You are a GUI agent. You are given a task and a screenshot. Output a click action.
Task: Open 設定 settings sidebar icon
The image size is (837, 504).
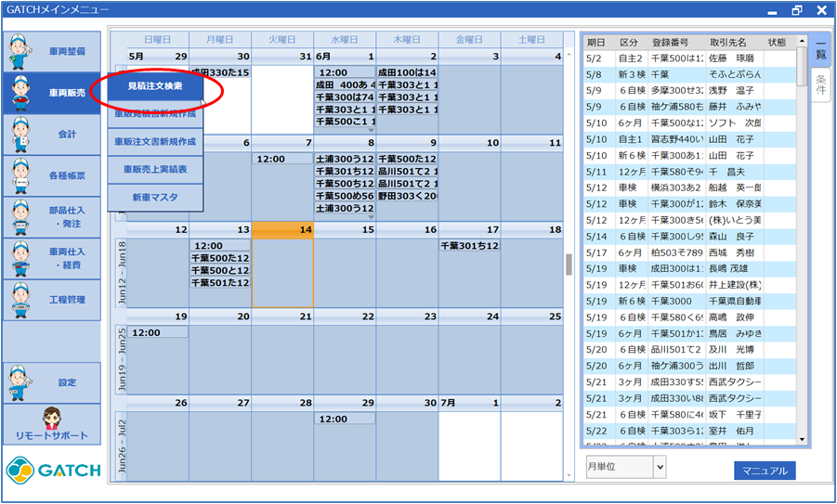click(51, 382)
